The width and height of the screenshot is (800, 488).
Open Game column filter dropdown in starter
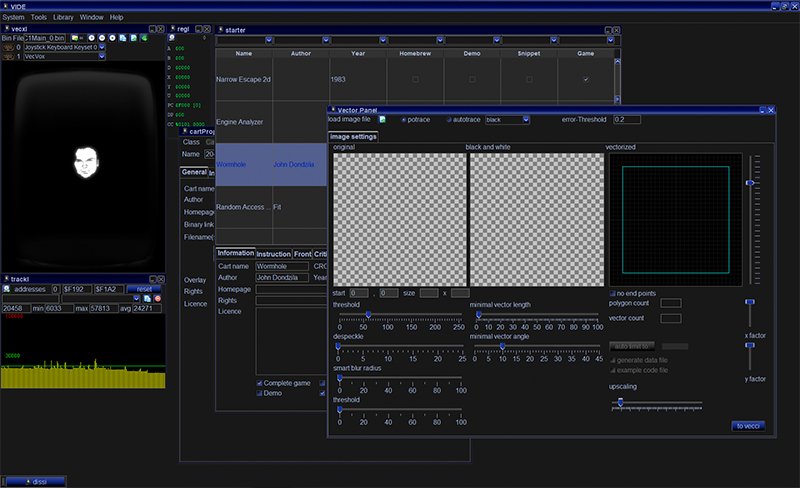(x=611, y=40)
